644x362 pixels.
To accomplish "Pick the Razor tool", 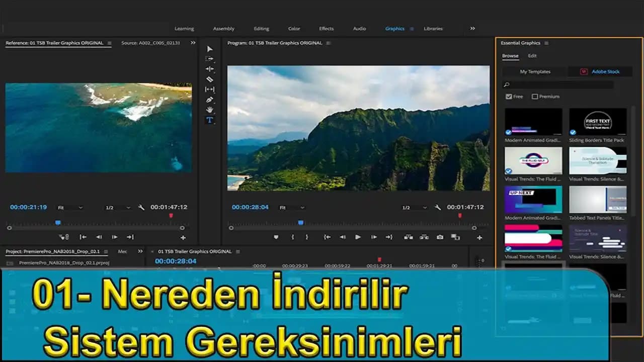I will tap(210, 79).
